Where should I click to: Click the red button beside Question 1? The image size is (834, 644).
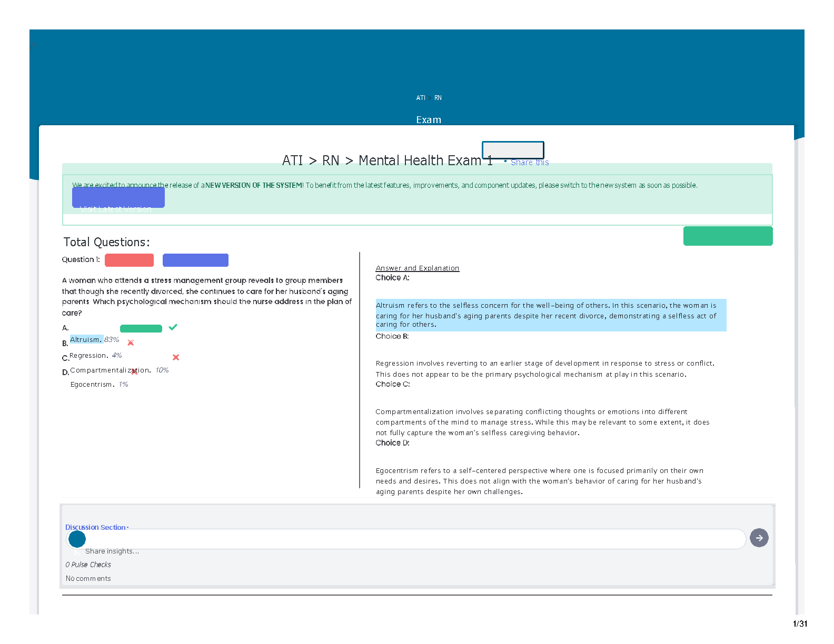coord(129,260)
